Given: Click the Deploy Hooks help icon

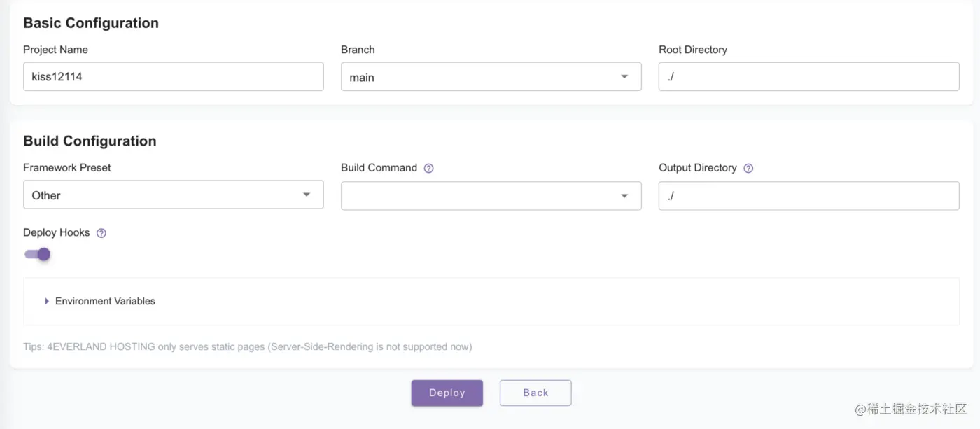Looking at the screenshot, I should [101, 233].
